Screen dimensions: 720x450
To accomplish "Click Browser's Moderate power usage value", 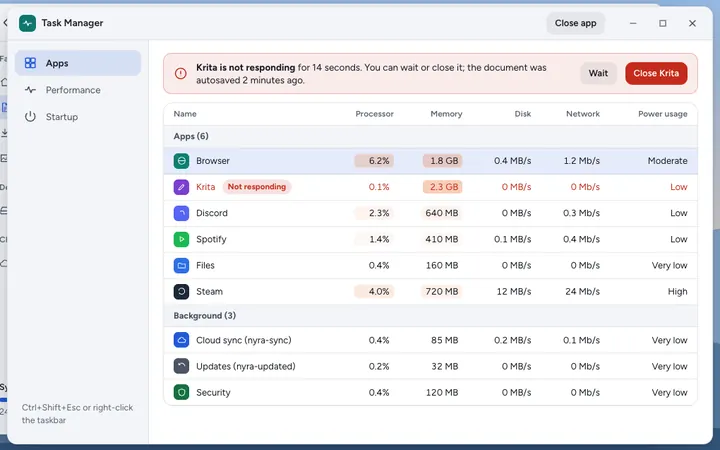I will pyautogui.click(x=668, y=161).
